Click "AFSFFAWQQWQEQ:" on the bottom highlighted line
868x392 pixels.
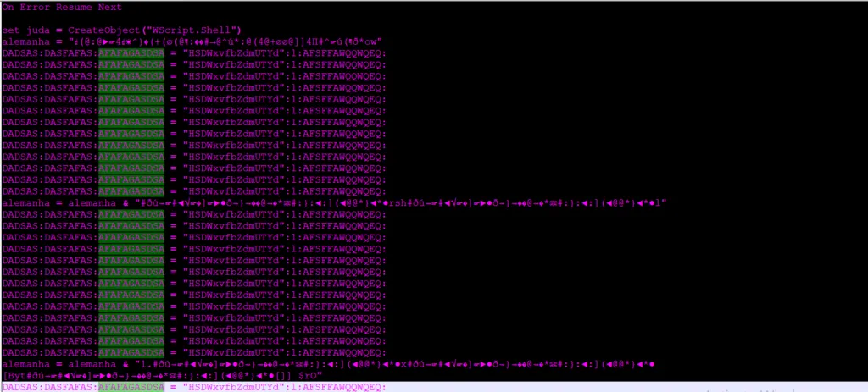[x=344, y=388]
